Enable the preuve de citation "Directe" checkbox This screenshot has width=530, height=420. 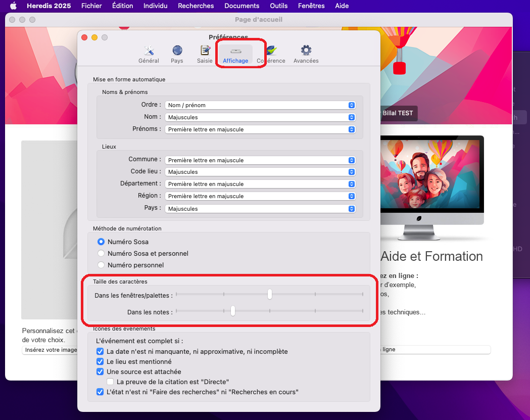[110, 382]
